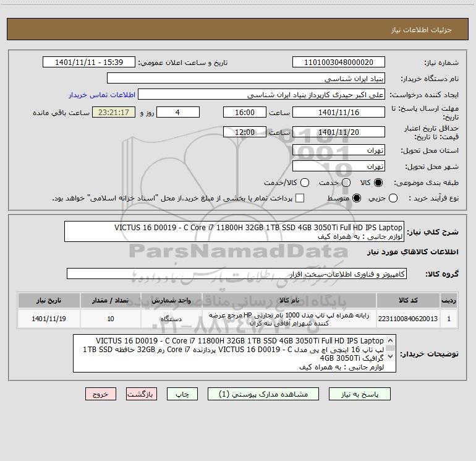476x461 pixels.
Task: Click the کد کالا column header
Action: [x=408, y=300]
